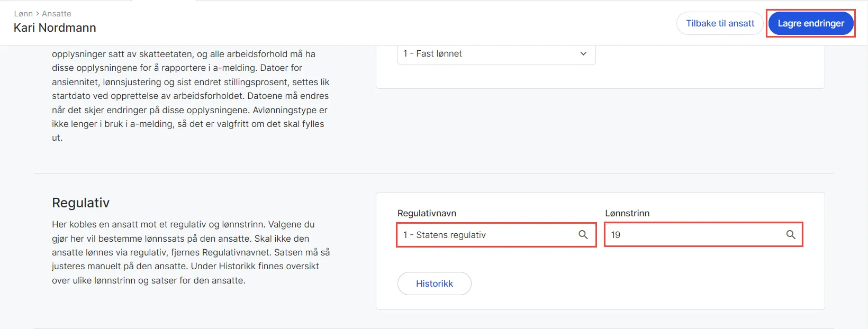This screenshot has height=329, width=868.
Task: Click the employee name Kari Nordmann
Action: (x=55, y=28)
